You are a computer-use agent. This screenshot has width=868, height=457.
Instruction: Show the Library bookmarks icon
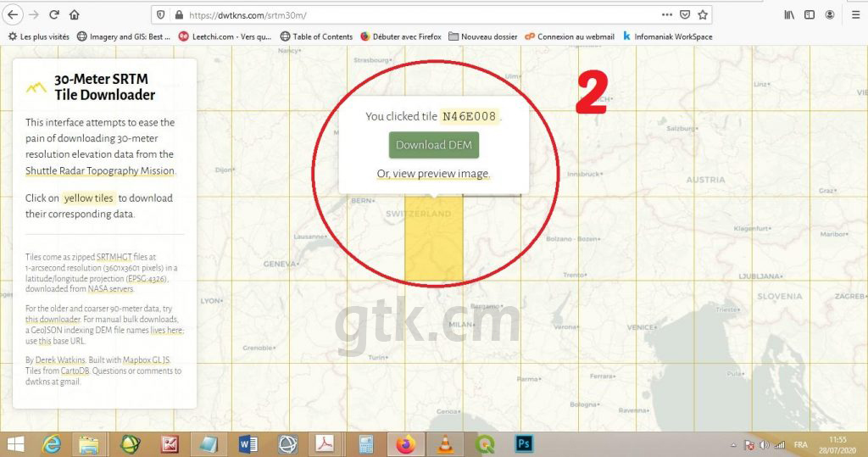789,15
